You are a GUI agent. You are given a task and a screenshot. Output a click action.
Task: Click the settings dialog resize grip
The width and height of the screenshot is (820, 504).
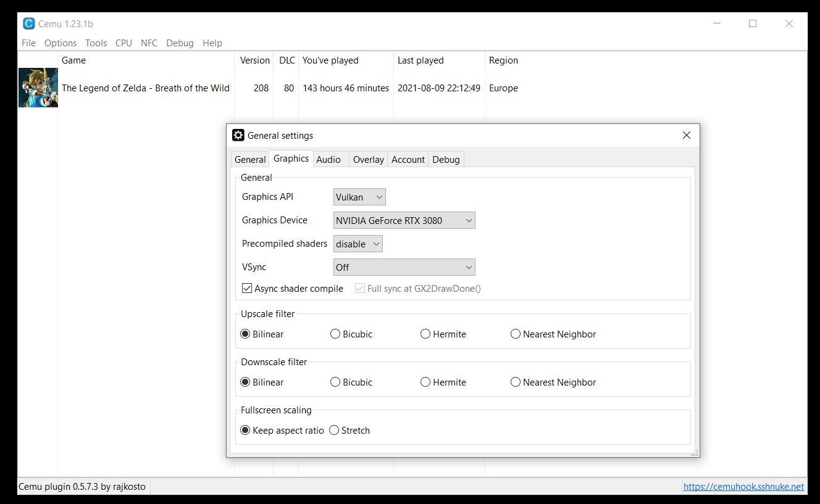click(x=695, y=453)
